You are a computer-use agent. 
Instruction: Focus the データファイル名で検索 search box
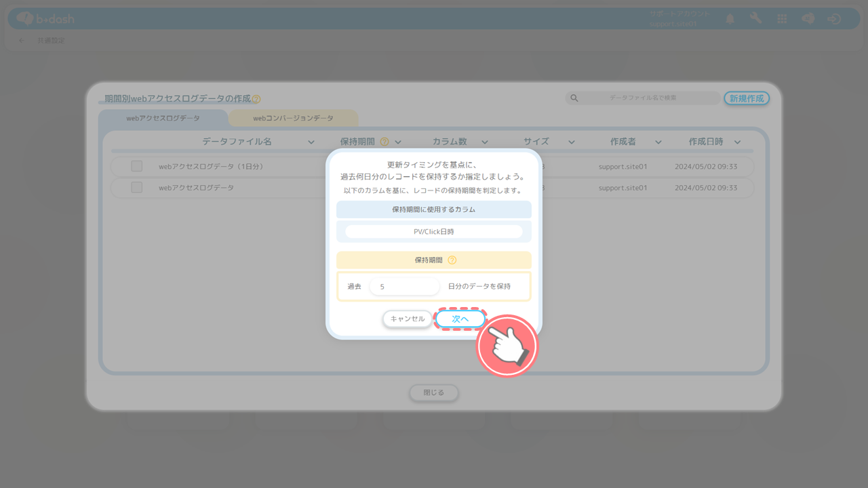pyautogui.click(x=643, y=98)
